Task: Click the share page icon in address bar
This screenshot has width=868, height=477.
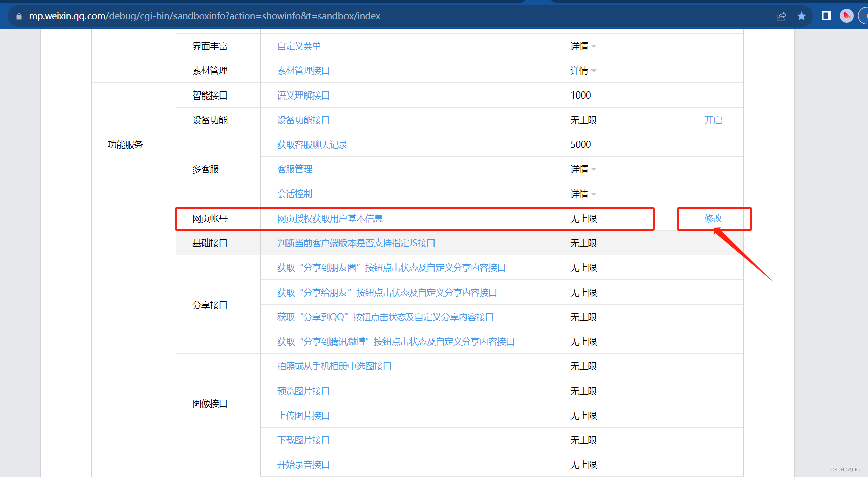Action: tap(781, 16)
